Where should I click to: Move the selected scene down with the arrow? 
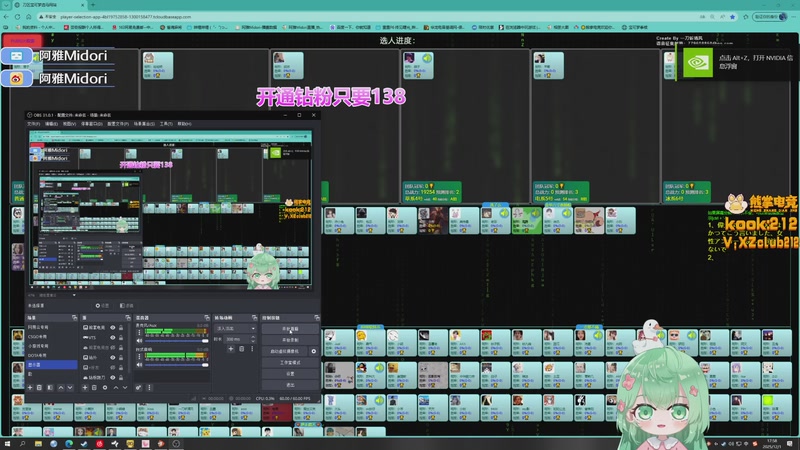pyautogui.click(x=70, y=388)
